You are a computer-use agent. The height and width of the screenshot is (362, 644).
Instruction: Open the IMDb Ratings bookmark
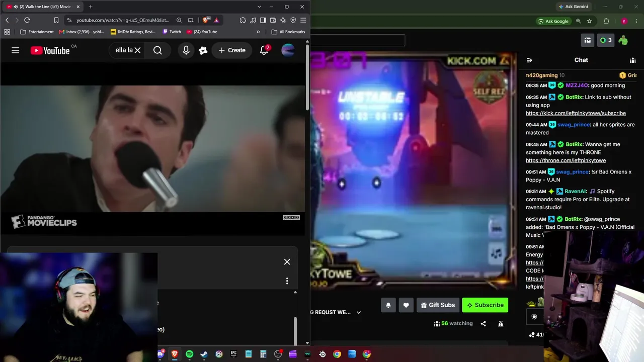[x=133, y=32]
